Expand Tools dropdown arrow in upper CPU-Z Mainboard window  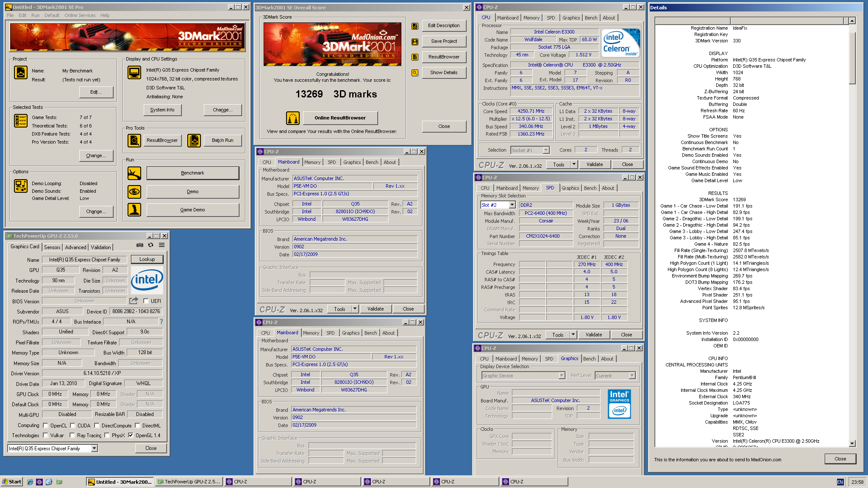(x=355, y=309)
